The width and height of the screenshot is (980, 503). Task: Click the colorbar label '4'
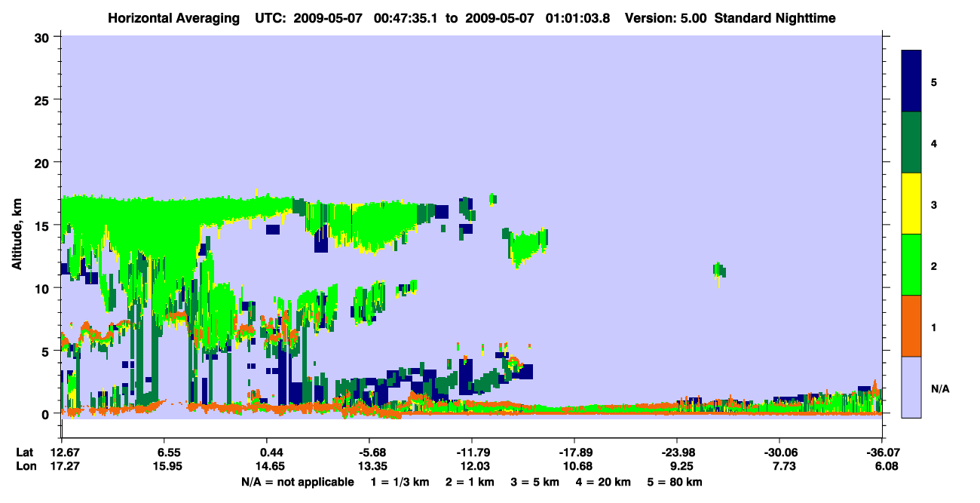(934, 143)
